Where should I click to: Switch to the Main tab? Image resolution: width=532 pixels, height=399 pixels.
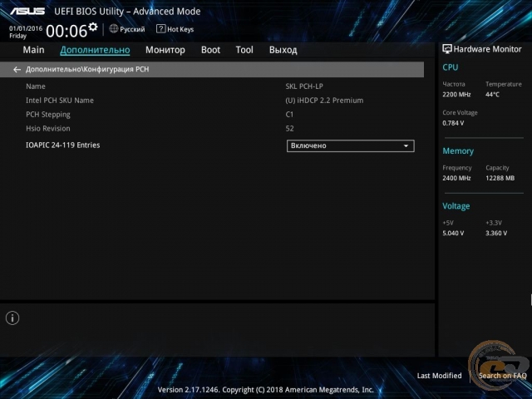tap(33, 50)
